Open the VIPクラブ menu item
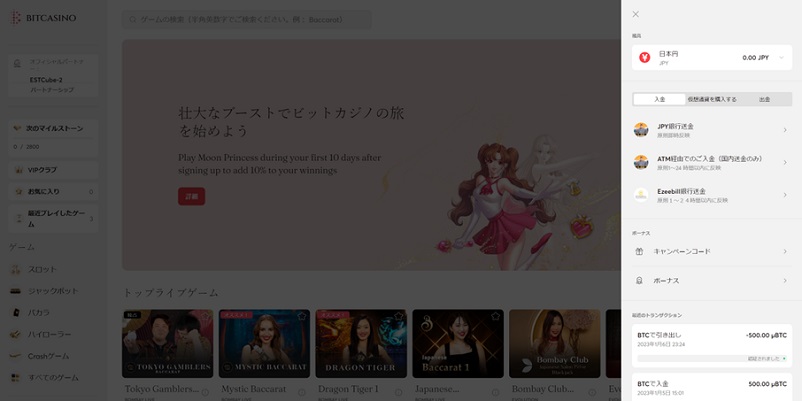 click(x=53, y=170)
